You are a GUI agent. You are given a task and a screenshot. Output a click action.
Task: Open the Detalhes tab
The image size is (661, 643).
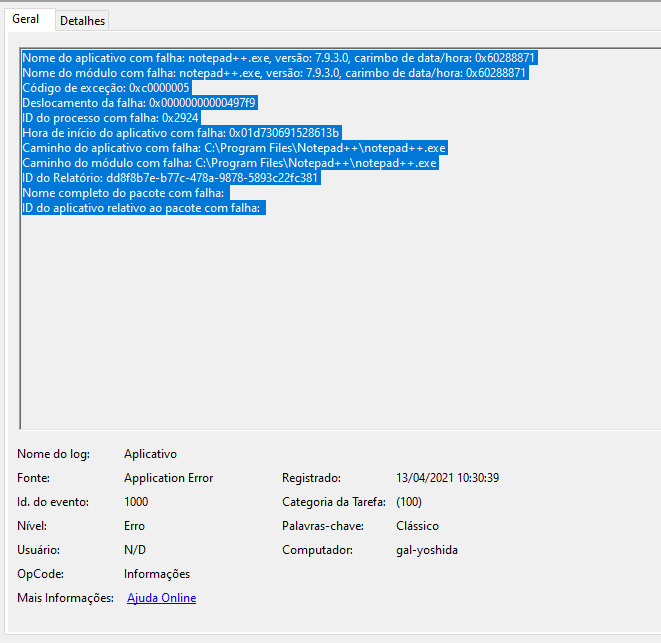[82, 21]
